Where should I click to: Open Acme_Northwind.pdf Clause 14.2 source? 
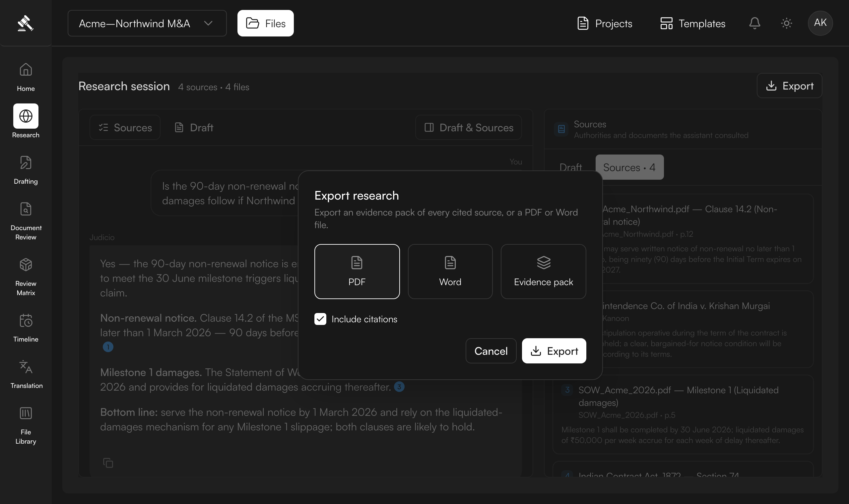[708, 239]
